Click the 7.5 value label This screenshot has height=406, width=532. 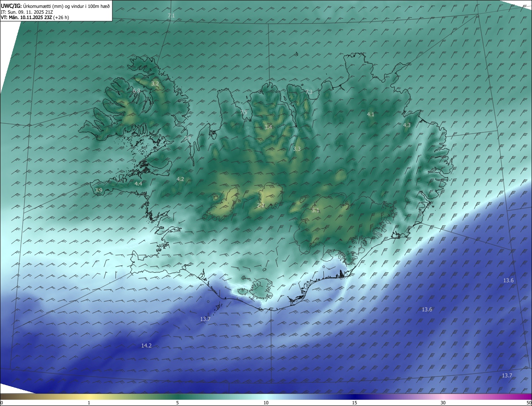point(244,113)
